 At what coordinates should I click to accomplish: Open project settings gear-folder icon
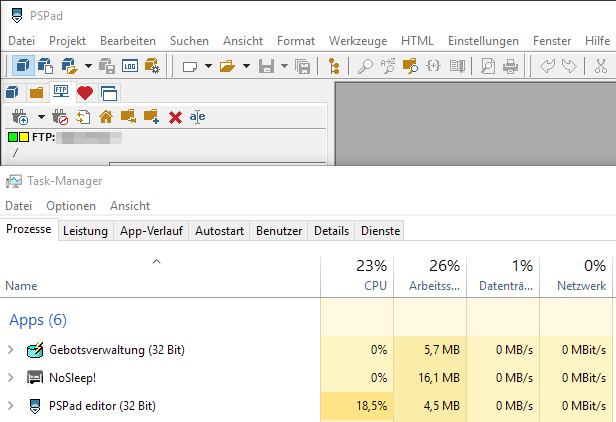(x=152, y=66)
